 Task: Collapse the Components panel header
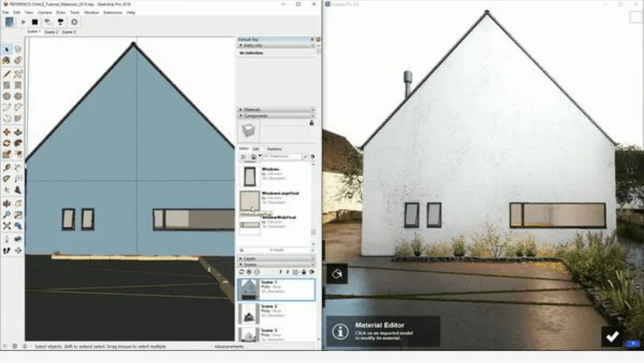[x=275, y=115]
